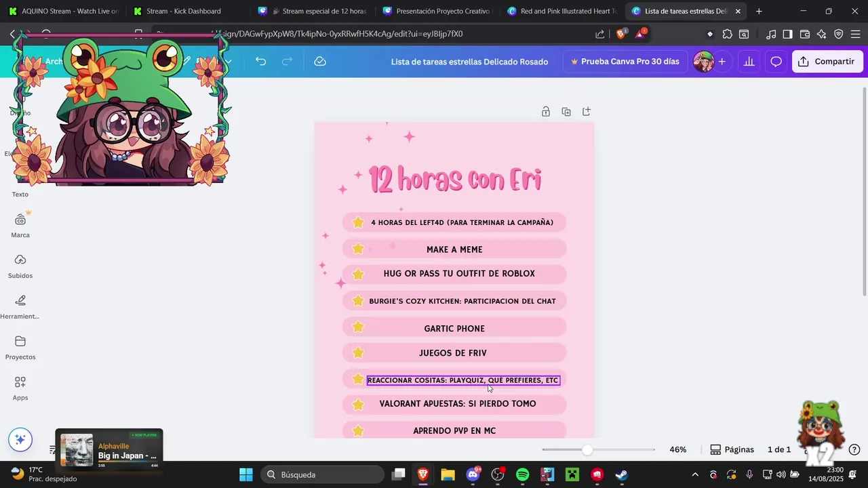
Task: Select the '12 horas con Eri' heading
Action: point(454,180)
